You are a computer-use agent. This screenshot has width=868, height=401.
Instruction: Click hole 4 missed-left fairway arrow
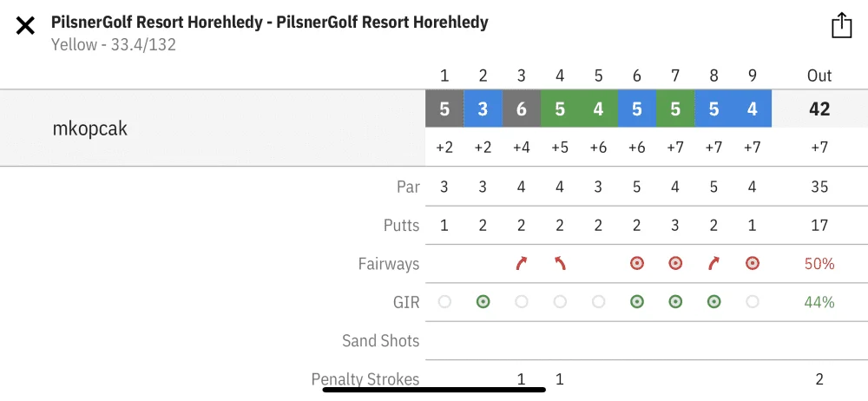[560, 264]
